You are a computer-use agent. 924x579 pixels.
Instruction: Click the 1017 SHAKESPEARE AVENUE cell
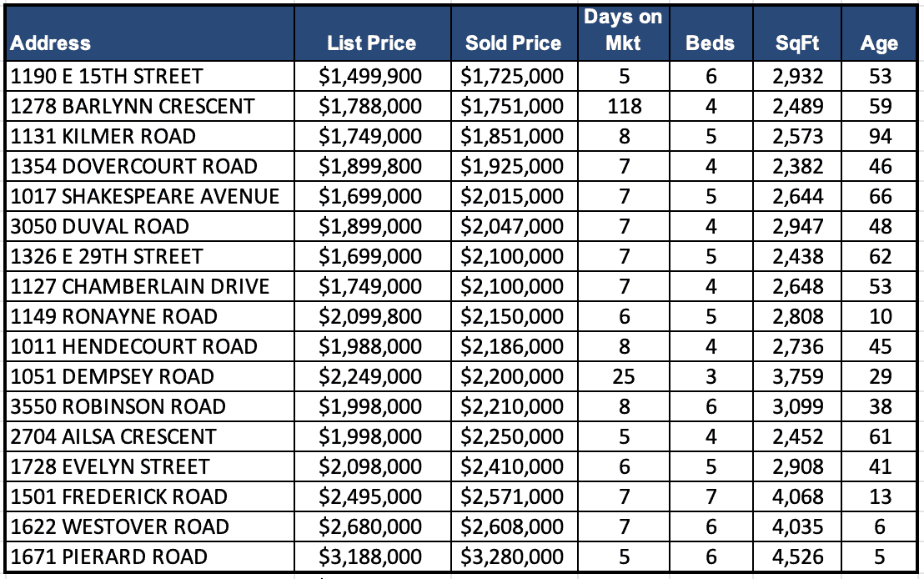(144, 197)
